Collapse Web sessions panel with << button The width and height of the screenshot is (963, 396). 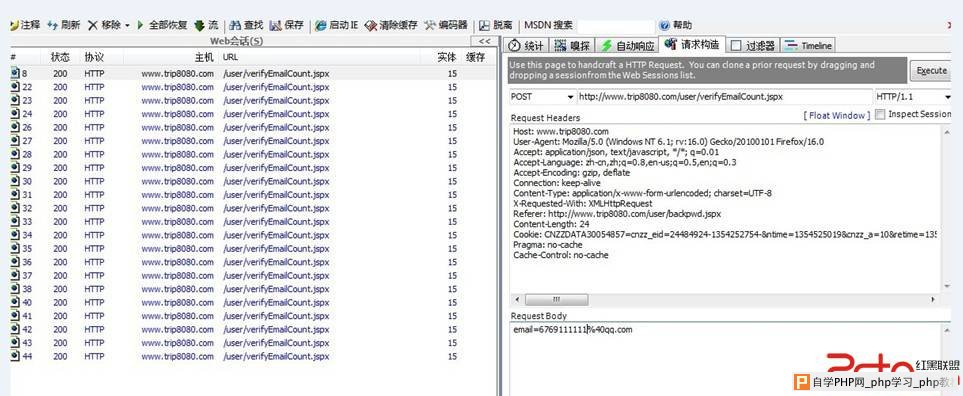[484, 41]
